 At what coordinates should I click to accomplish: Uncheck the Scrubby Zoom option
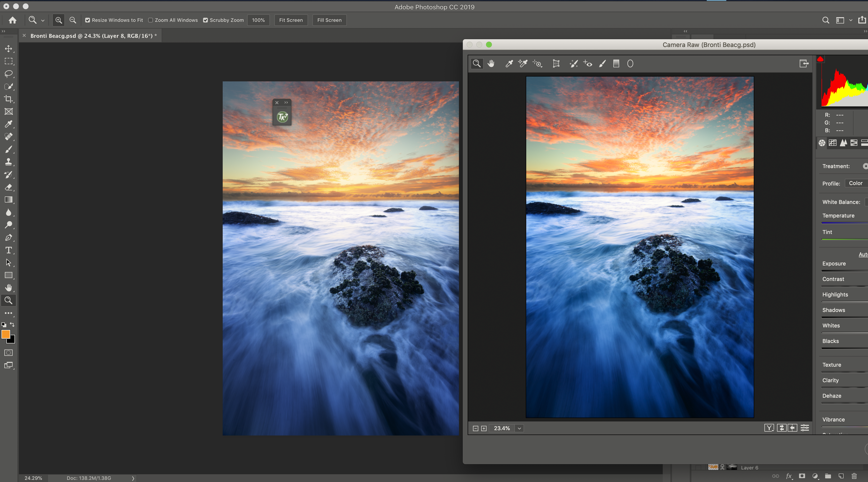click(x=206, y=20)
